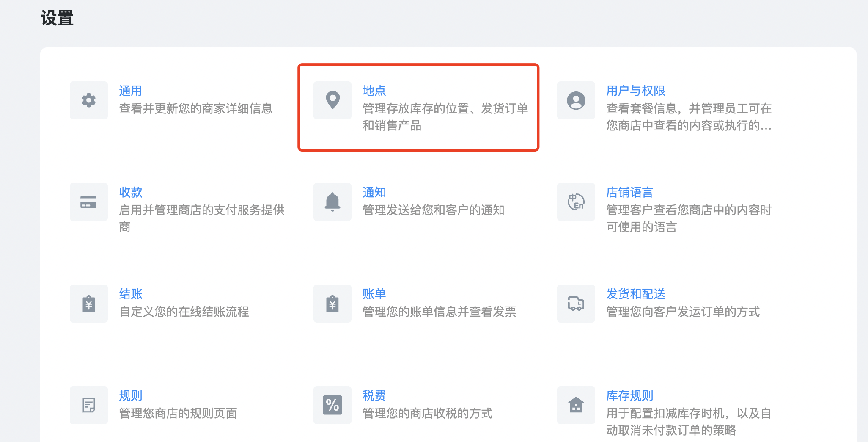Image resolution: width=868 pixels, height=442 pixels.
Task: Click the delivery truck icon for 发货和配送
Action: point(576,304)
